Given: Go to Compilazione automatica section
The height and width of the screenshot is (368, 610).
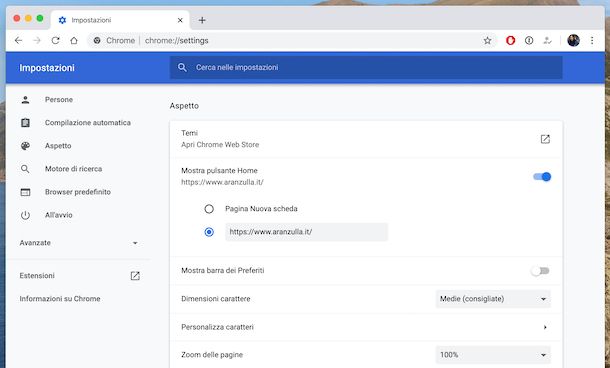Looking at the screenshot, I should [88, 123].
